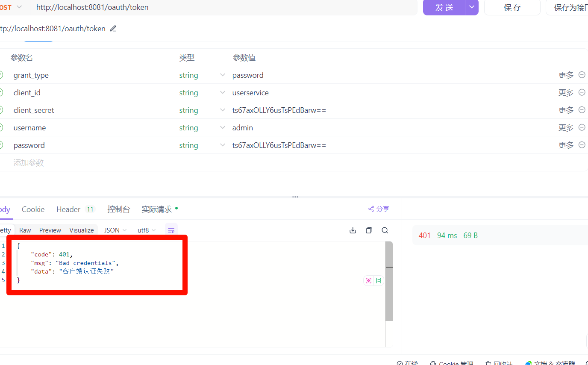The width and height of the screenshot is (588, 365).
Task: Click the edit pencil icon beside request name
Action: [x=113, y=29]
